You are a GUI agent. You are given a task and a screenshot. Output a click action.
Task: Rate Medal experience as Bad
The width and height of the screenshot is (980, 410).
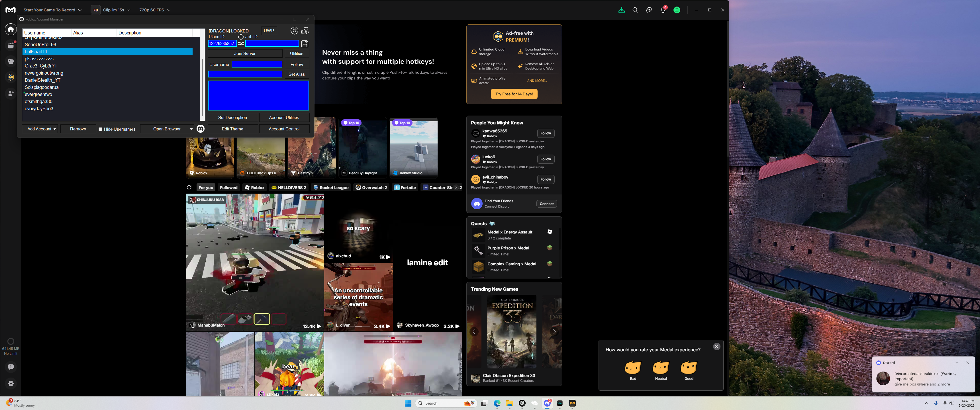click(633, 370)
